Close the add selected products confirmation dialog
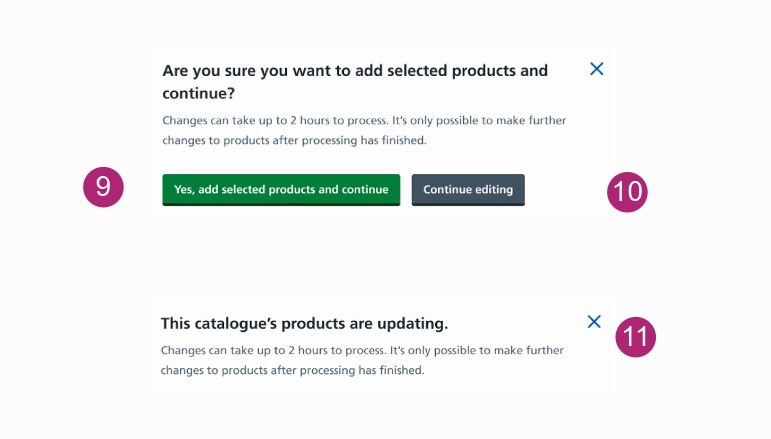The image size is (771, 439). pos(597,69)
